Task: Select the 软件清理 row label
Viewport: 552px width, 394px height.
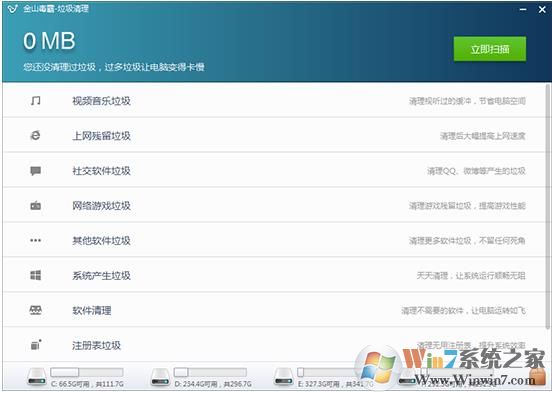Action: point(92,310)
